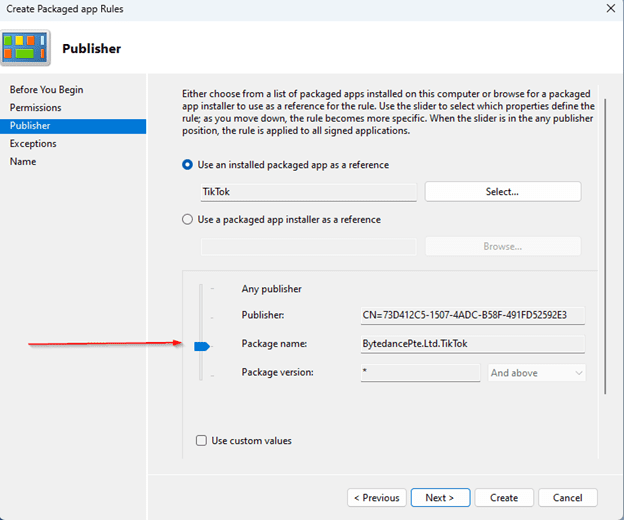Click the blue slider thumb at Package name
This screenshot has height=520, width=624.
(x=201, y=346)
